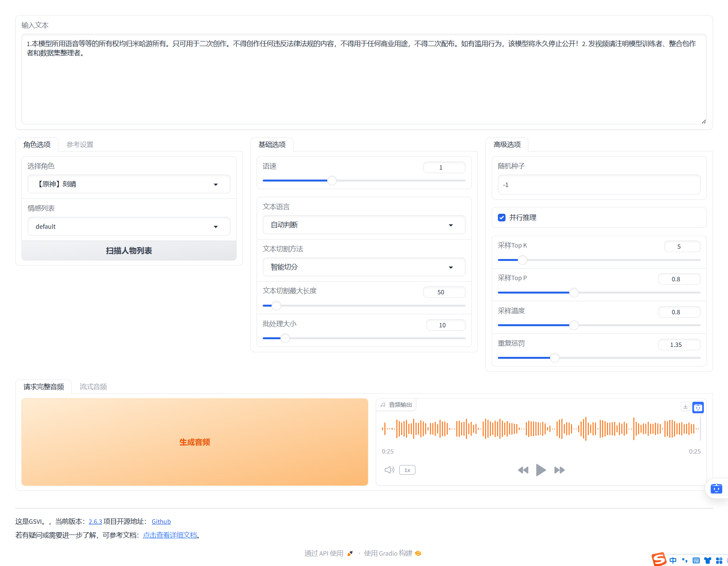
Task: Open the floating blue robot assistant bubble
Action: click(716, 488)
